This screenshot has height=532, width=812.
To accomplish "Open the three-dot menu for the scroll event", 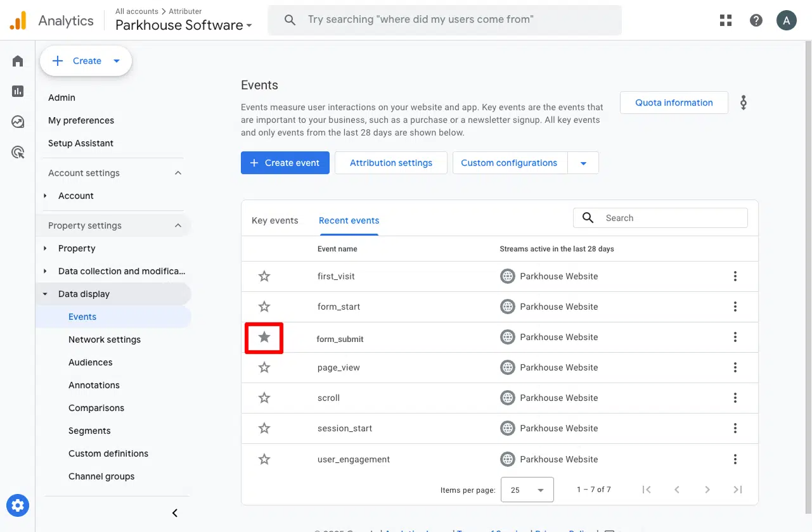I will [x=735, y=398].
